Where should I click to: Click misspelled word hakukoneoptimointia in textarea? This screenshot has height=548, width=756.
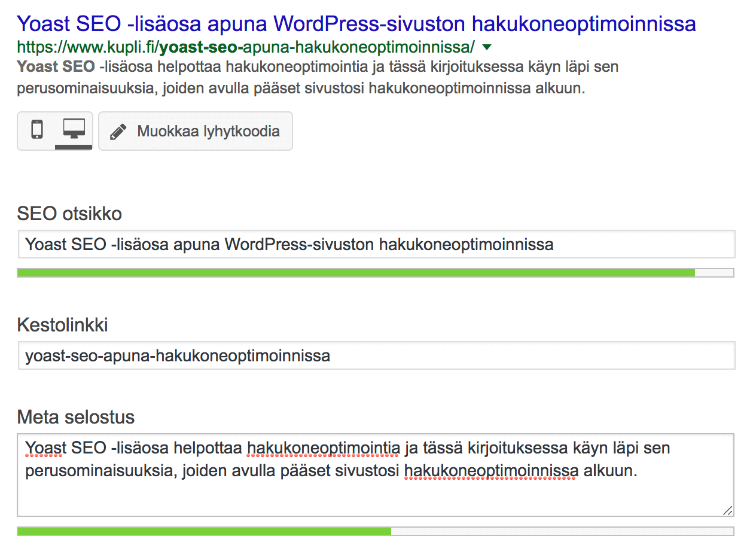[324, 448]
